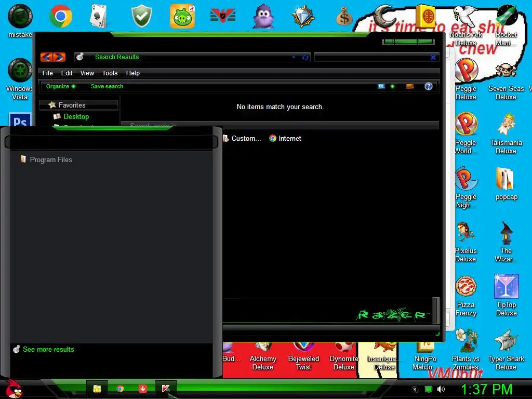This screenshot has height=399, width=532.
Task: Open the View menu
Action: click(87, 73)
